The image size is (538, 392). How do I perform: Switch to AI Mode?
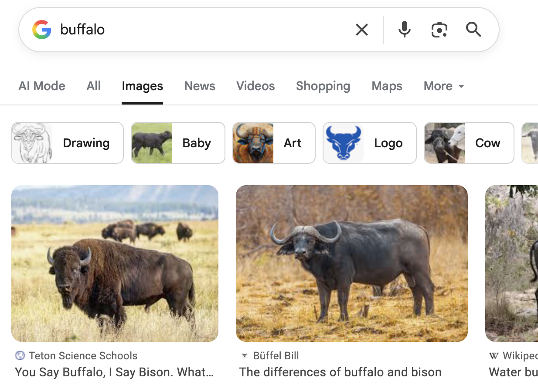click(42, 86)
